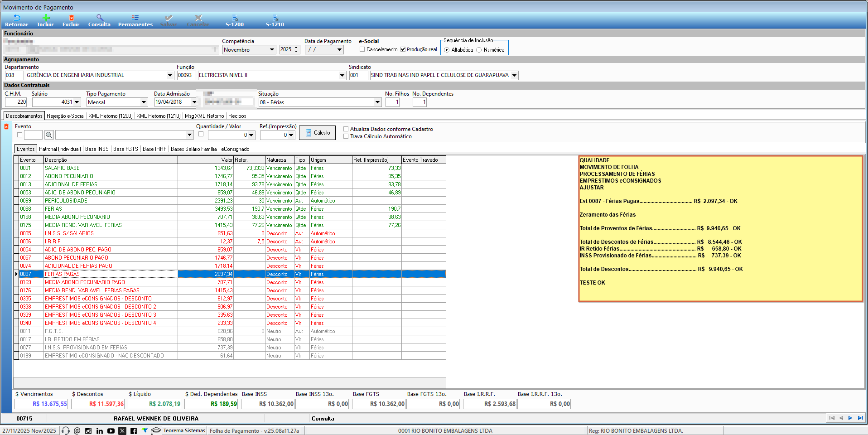Select the Numérica sequence radio button
868x435 pixels.
tap(479, 50)
